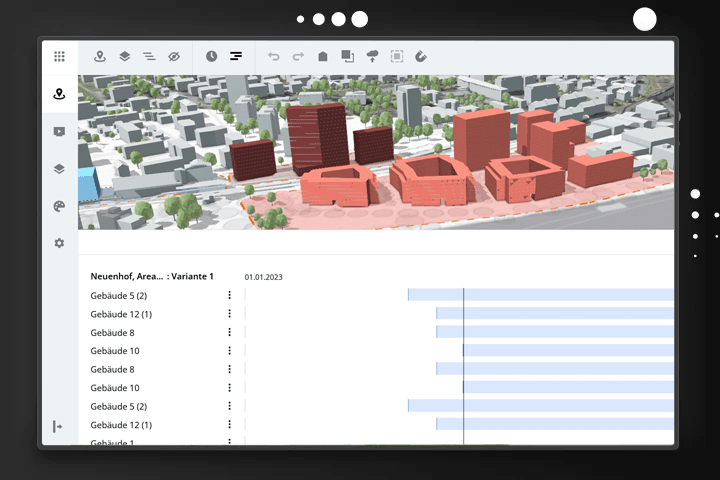The height and width of the screenshot is (480, 720).
Task: Open the apps grid menu
Action: point(59,57)
